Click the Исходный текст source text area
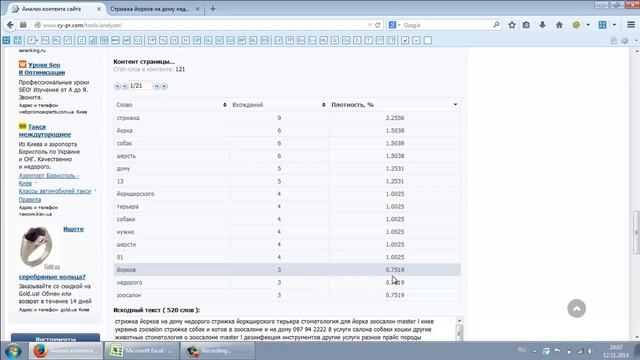 click(x=284, y=329)
